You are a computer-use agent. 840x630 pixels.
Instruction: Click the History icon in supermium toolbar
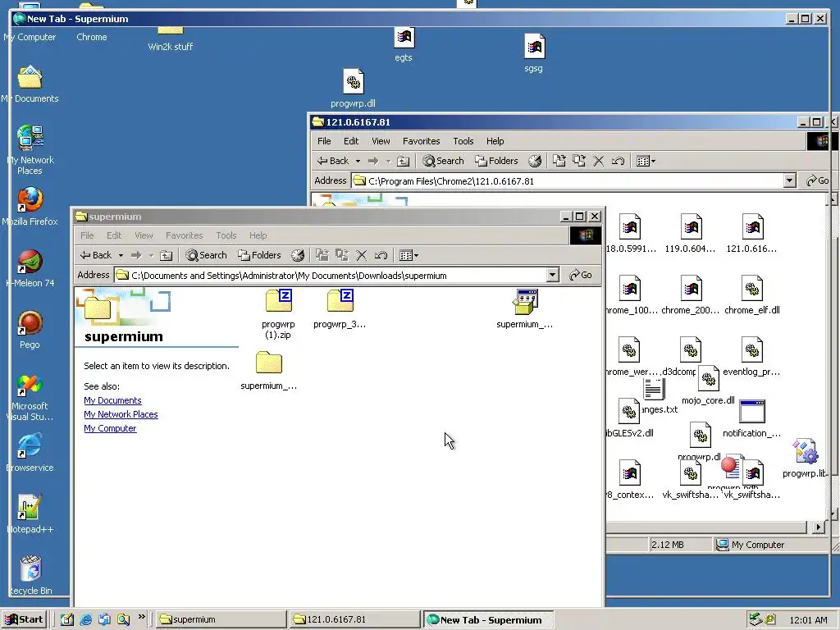click(x=298, y=256)
